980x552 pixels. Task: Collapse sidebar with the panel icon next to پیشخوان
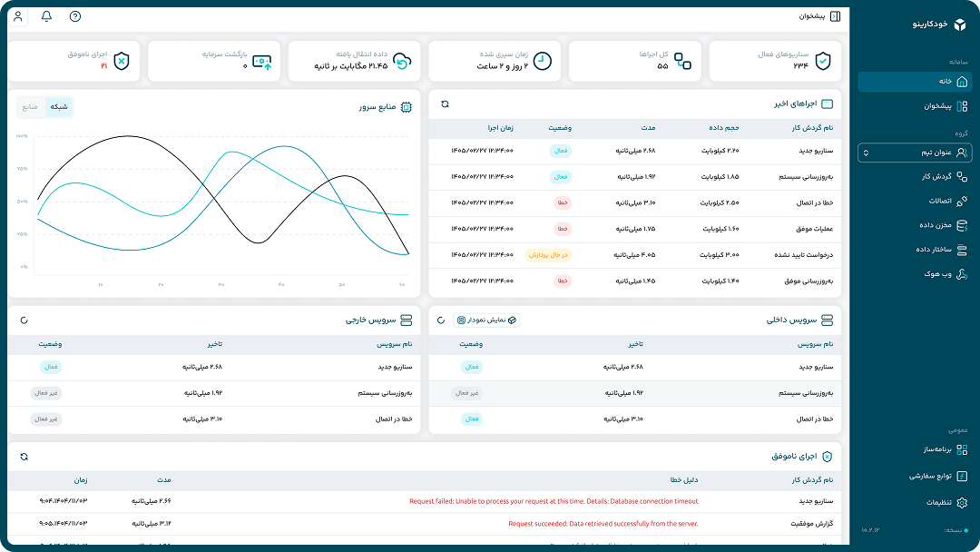tap(835, 16)
